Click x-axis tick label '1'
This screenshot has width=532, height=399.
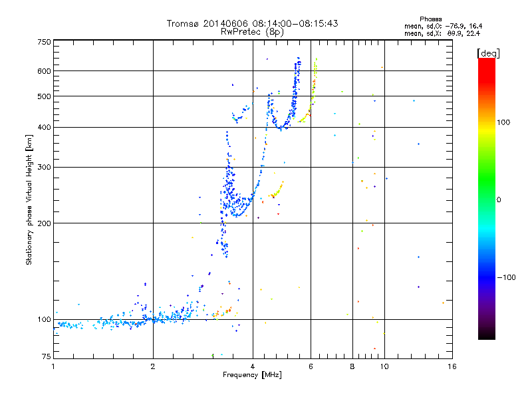pyautogui.click(x=53, y=366)
